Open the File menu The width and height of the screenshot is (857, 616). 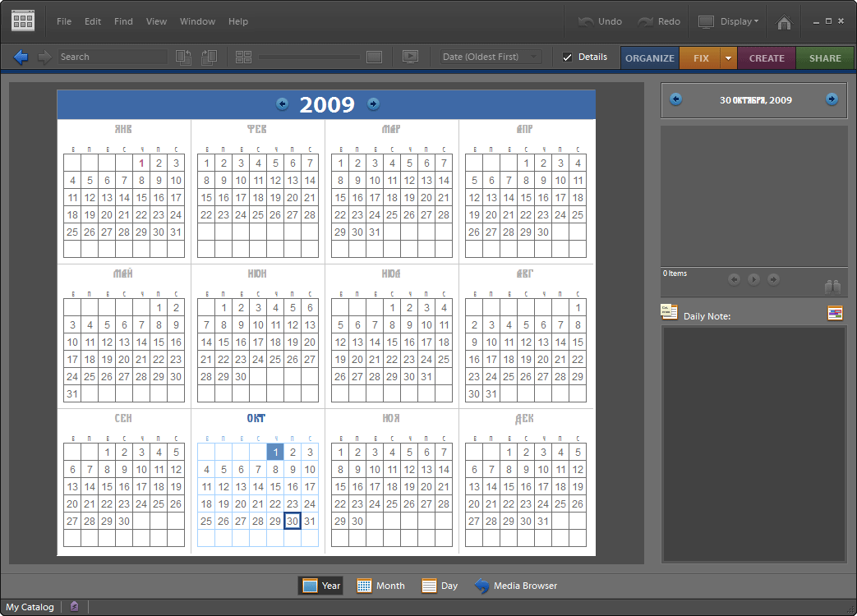64,21
